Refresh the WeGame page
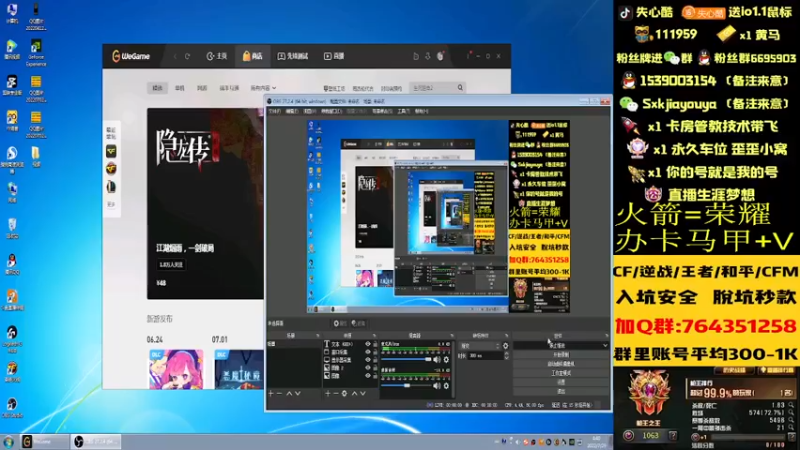The image size is (800, 450). coord(187,56)
